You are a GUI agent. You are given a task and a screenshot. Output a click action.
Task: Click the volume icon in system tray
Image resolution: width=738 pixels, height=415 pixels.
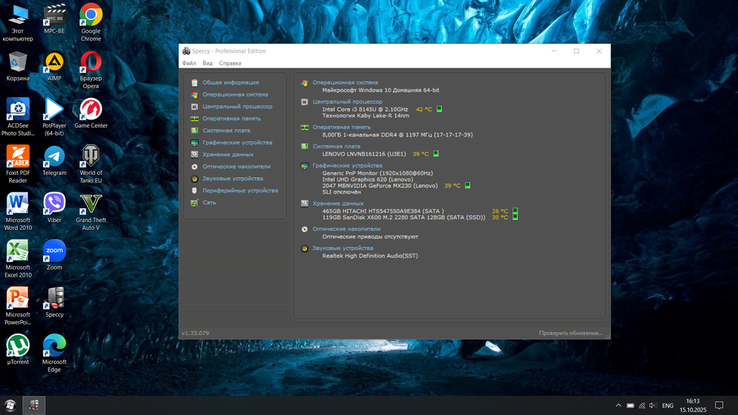[x=653, y=406]
